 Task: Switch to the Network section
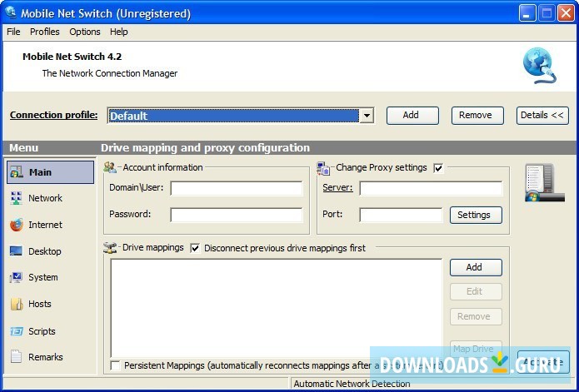pyautogui.click(x=46, y=198)
